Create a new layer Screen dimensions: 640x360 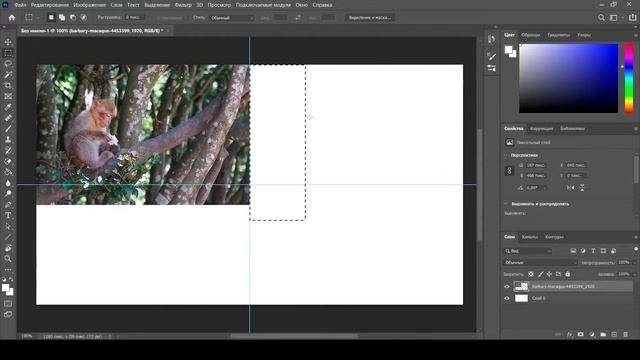click(614, 334)
